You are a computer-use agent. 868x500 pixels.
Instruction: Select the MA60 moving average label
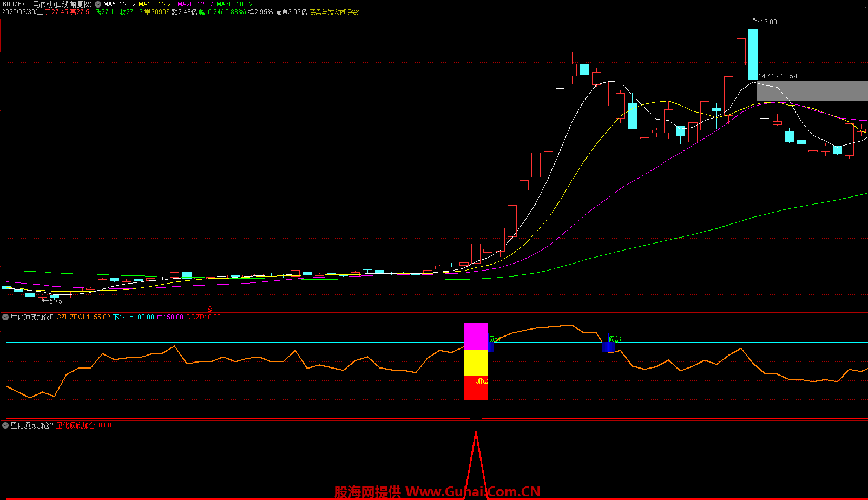234,4
